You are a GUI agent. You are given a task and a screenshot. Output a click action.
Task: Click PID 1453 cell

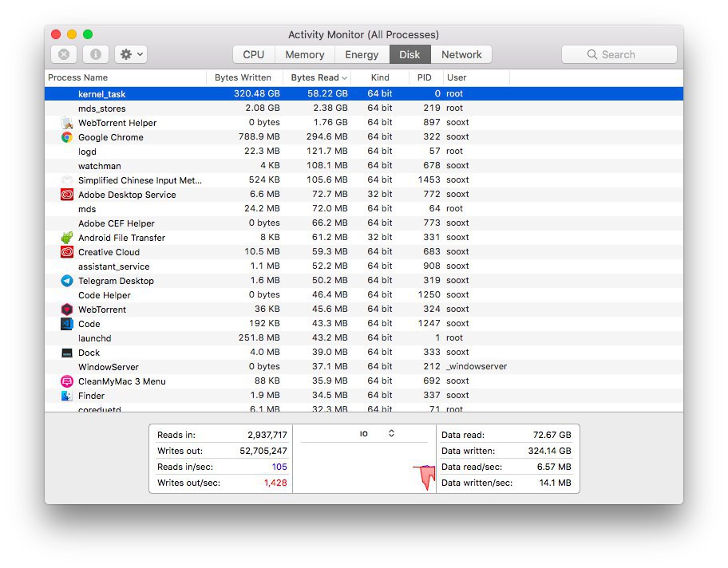point(429,180)
